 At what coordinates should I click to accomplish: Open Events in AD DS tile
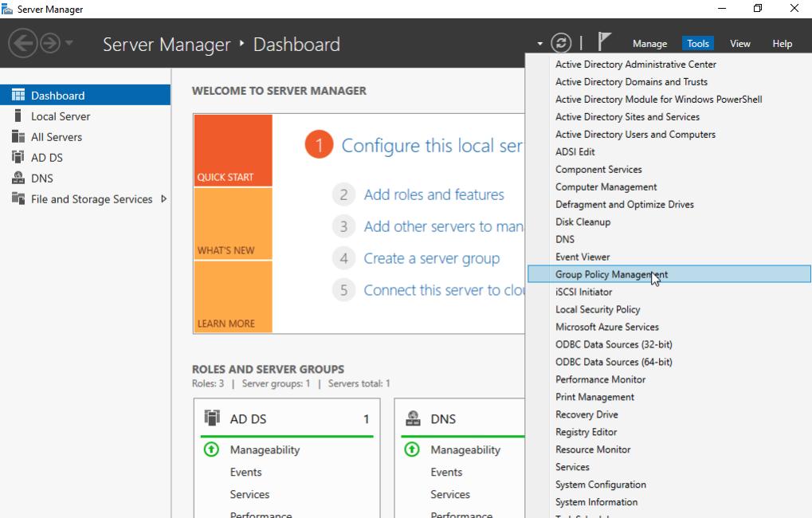[x=245, y=472]
